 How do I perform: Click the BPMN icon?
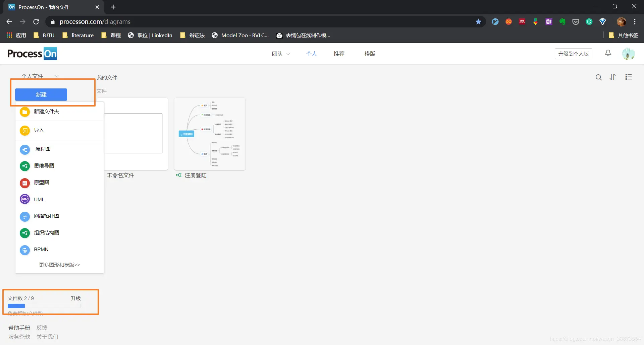25,250
